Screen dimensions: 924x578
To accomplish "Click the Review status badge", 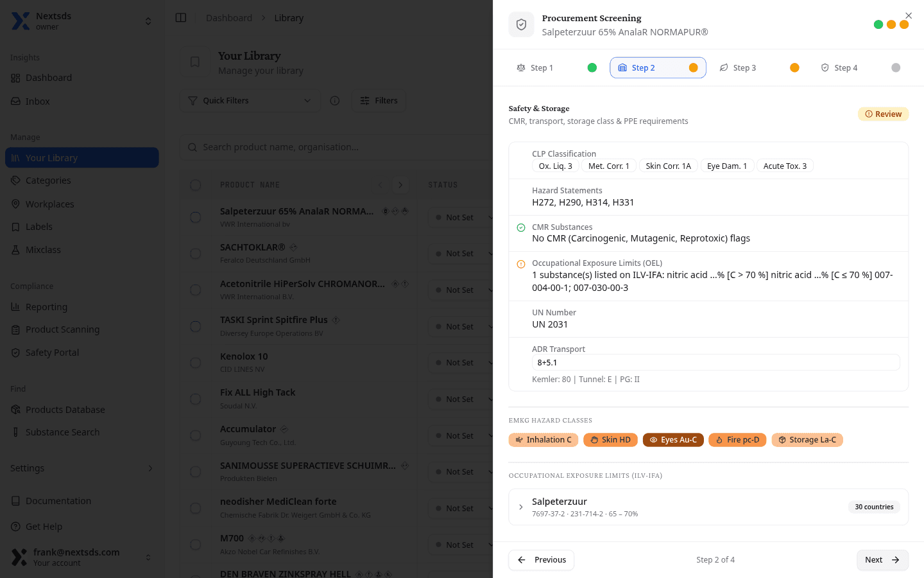I will coord(884,114).
